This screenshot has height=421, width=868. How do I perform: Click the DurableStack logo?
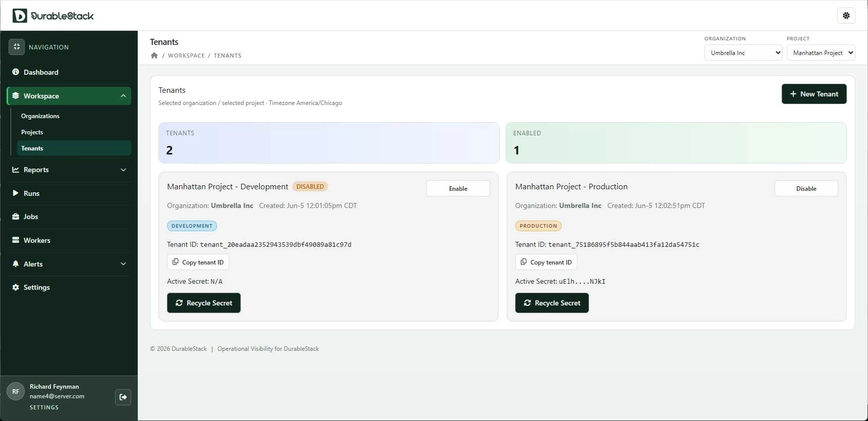[x=53, y=16]
